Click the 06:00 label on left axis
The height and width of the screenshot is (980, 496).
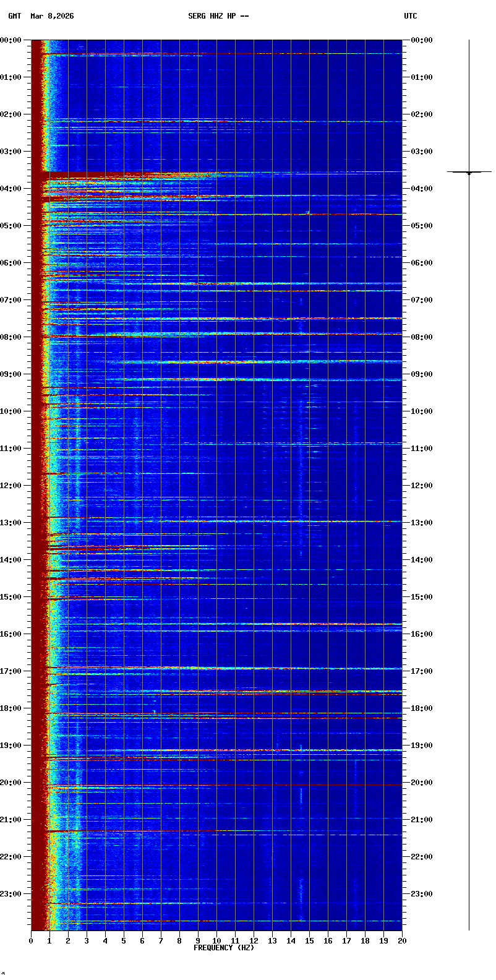[x=11, y=263]
